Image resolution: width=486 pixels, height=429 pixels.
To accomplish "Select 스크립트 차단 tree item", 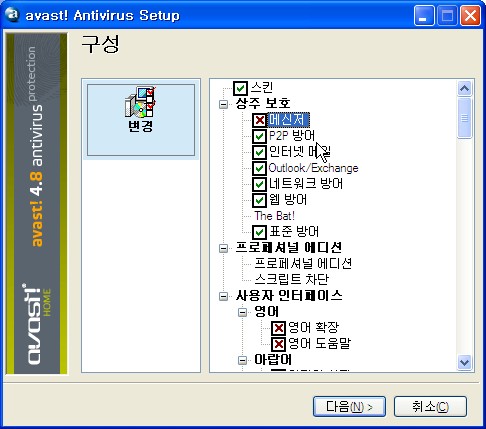I will pos(292,280).
